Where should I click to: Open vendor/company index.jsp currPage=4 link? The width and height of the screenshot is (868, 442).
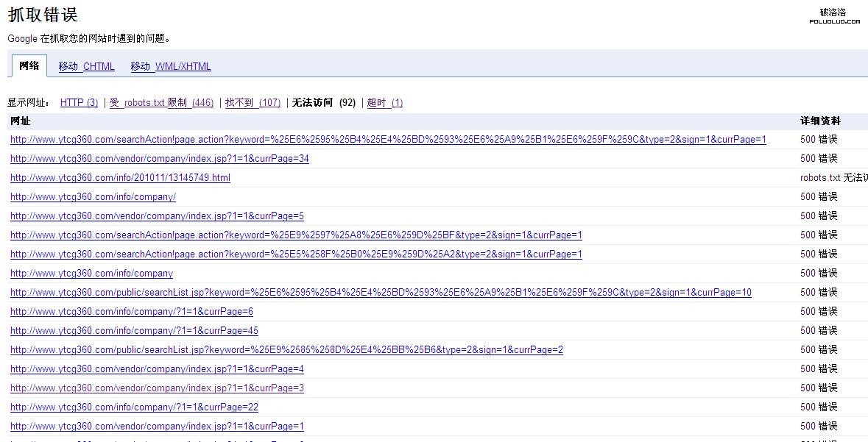point(157,368)
